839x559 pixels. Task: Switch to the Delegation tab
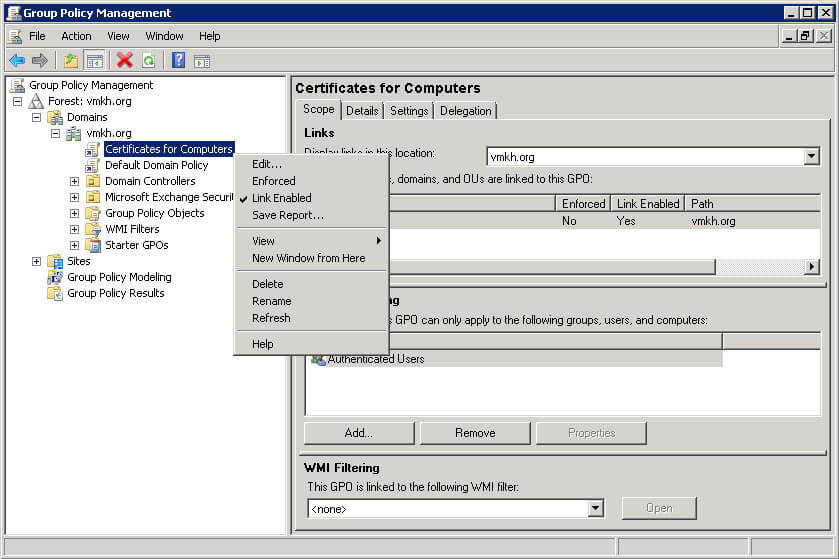(466, 111)
